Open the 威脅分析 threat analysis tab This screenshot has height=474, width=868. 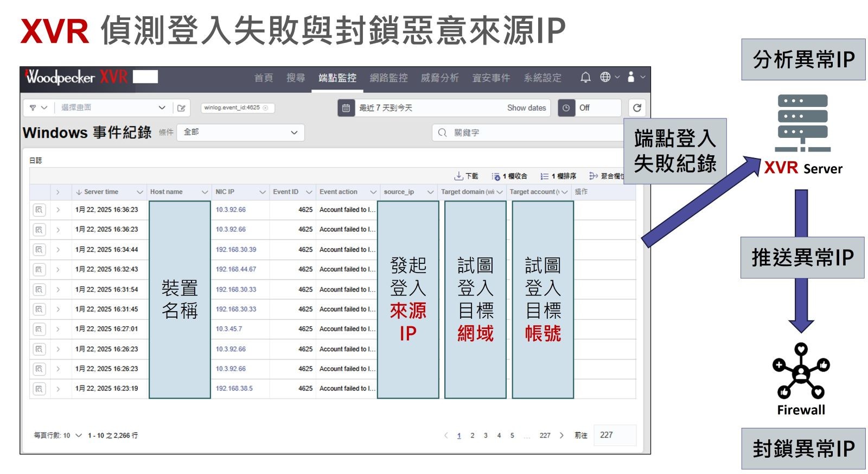[440, 78]
